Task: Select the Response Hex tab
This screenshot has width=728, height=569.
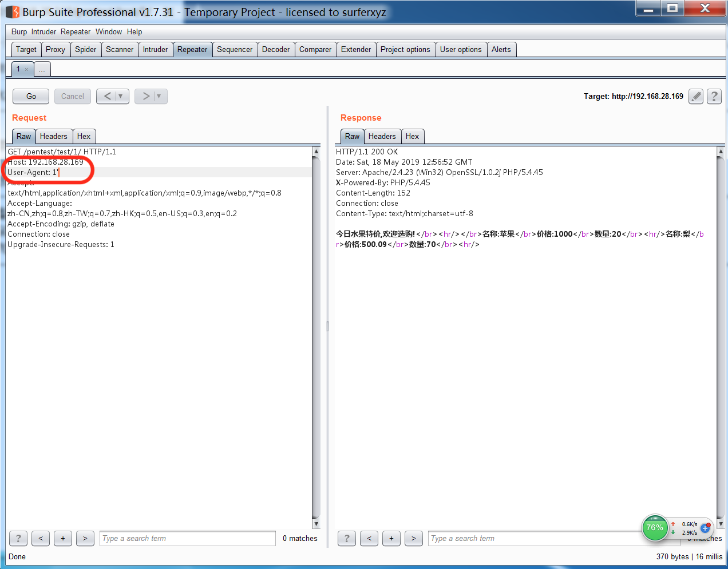Action: point(413,137)
